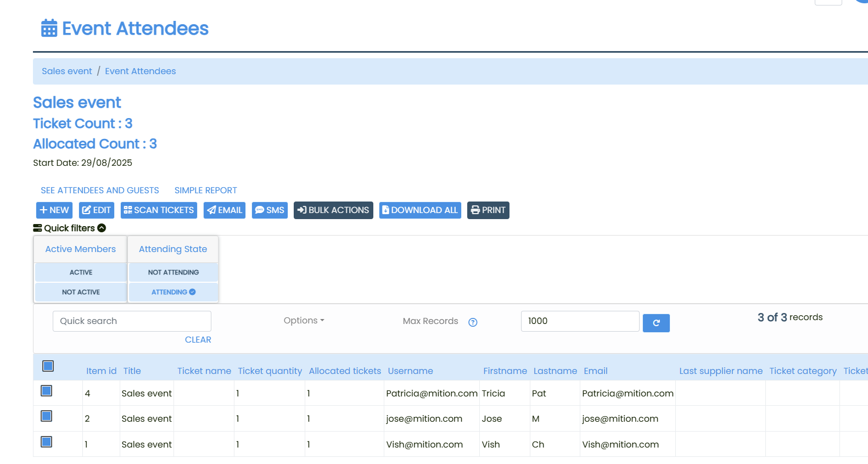Click the SMS button
Image resolution: width=868 pixels, height=464 pixels.
[270, 210]
